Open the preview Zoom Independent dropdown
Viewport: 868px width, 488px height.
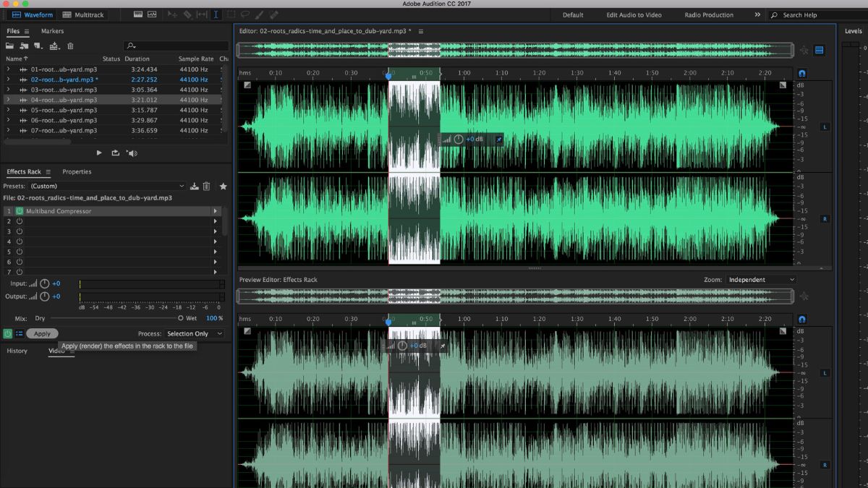(761, 280)
